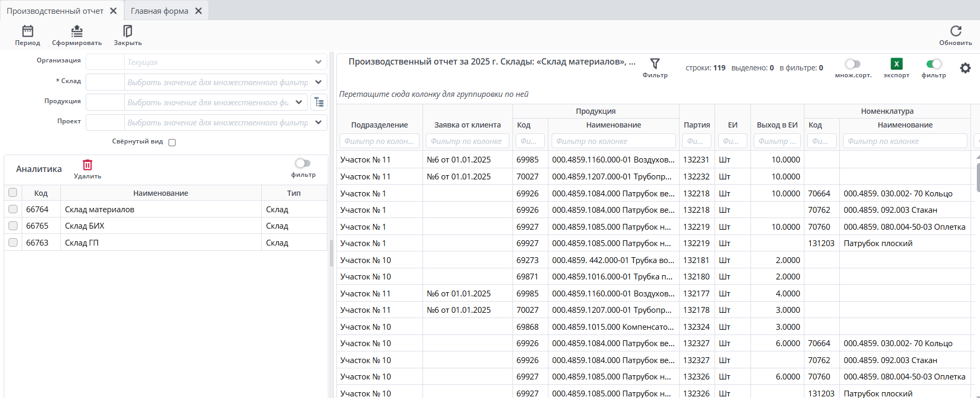Viewport: 980px width, 398px height.
Task: Turn off the green фильтр toggle
Action: (933, 64)
